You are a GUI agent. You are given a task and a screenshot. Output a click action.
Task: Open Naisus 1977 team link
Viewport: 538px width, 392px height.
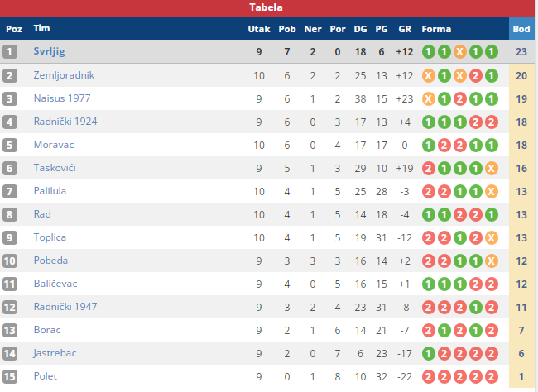tap(62, 98)
